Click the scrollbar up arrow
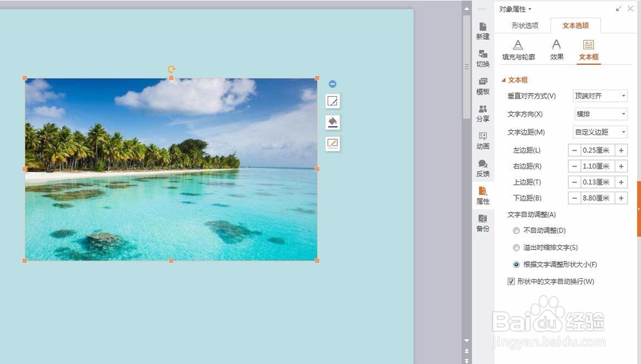Image resolution: width=641 pixels, height=364 pixels. click(467, 8)
